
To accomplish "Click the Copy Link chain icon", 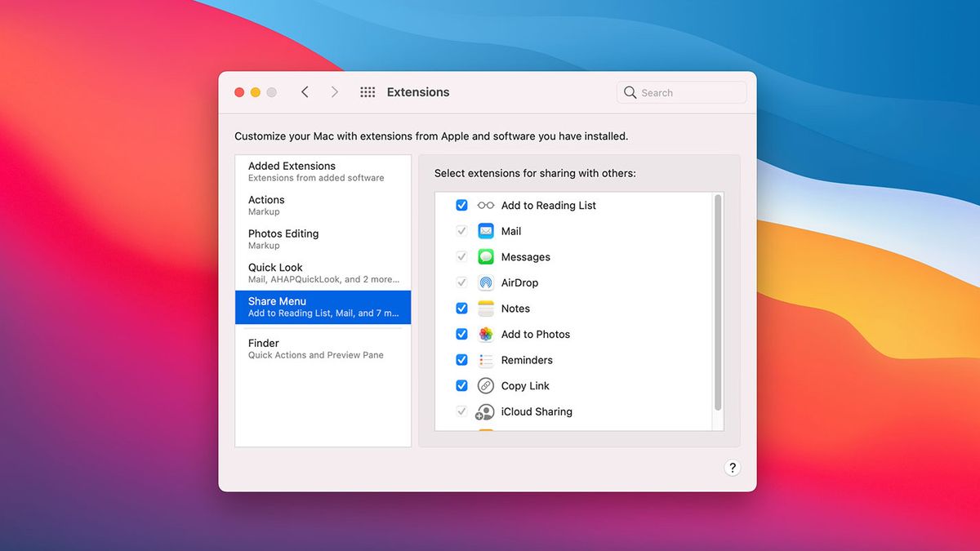I will 485,385.
